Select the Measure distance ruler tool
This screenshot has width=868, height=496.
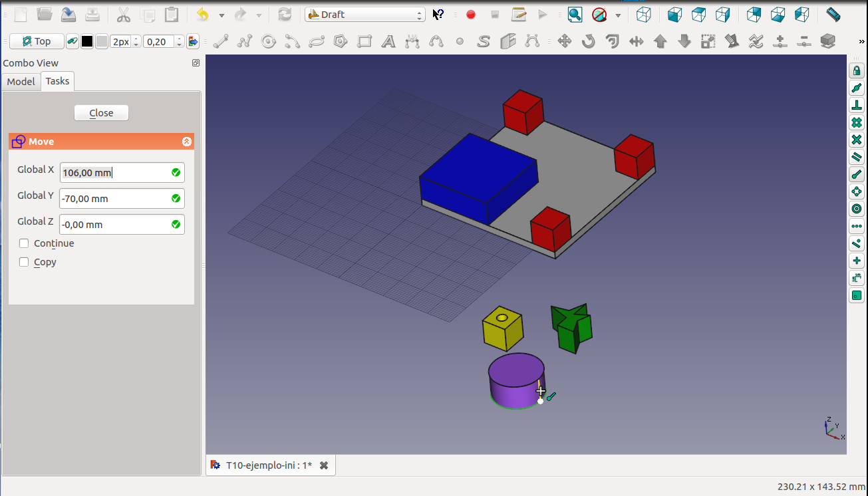[x=833, y=15]
